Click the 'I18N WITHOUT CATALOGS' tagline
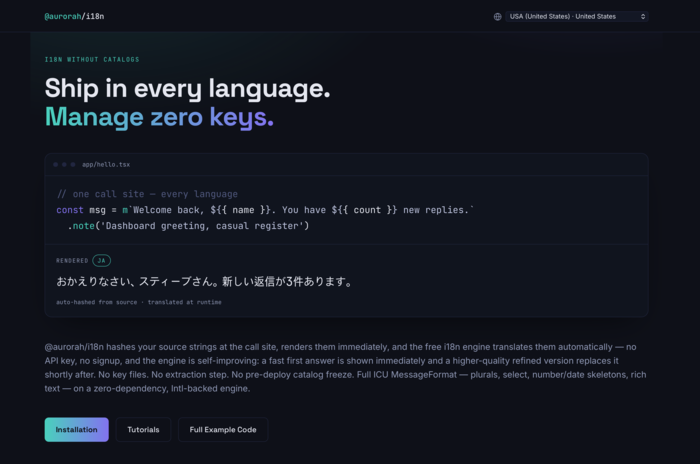 (x=92, y=59)
